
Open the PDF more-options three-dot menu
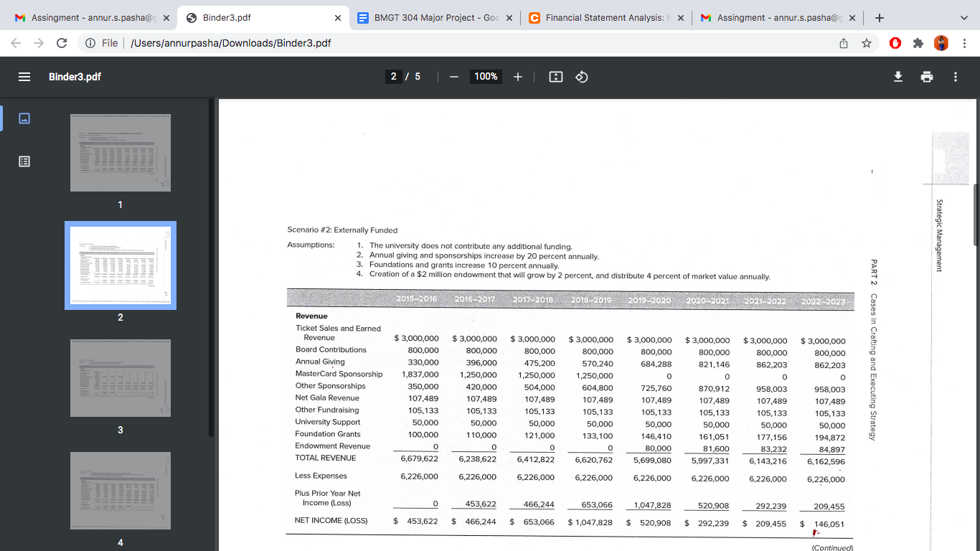(x=955, y=77)
